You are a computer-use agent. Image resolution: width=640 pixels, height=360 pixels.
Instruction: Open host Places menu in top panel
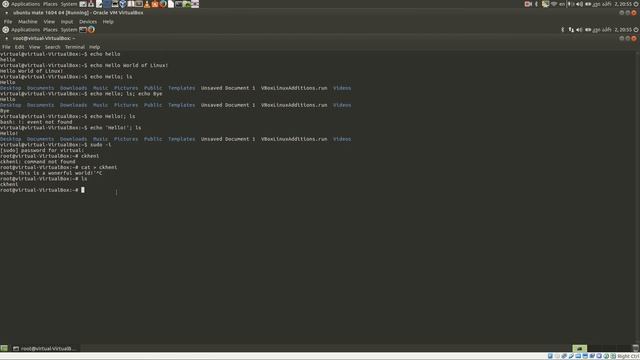[x=50, y=4]
